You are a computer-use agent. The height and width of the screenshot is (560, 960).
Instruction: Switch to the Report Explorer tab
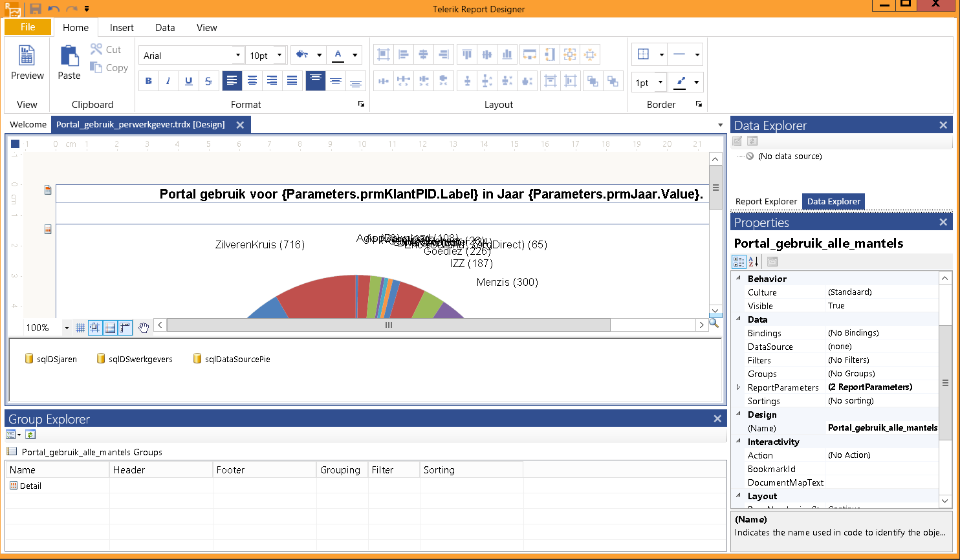point(766,201)
